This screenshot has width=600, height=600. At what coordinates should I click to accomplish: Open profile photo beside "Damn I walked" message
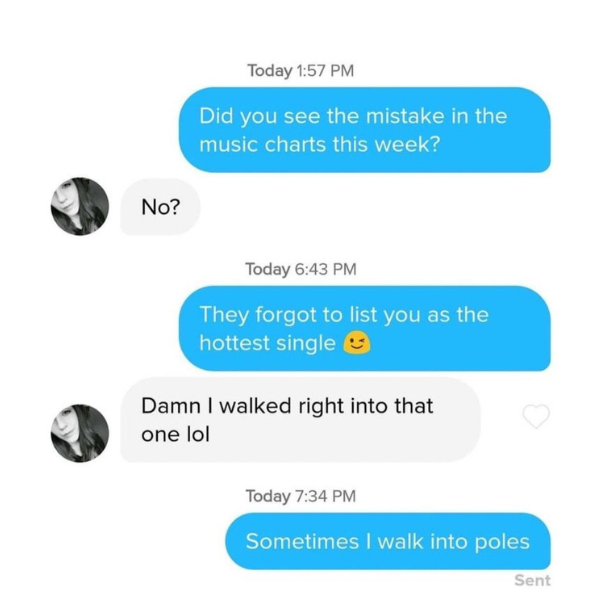pos(80,433)
